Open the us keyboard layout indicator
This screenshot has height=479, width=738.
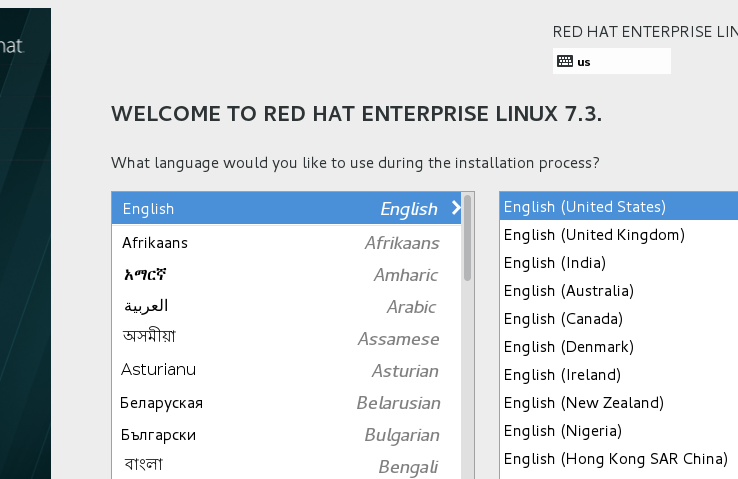coord(611,61)
